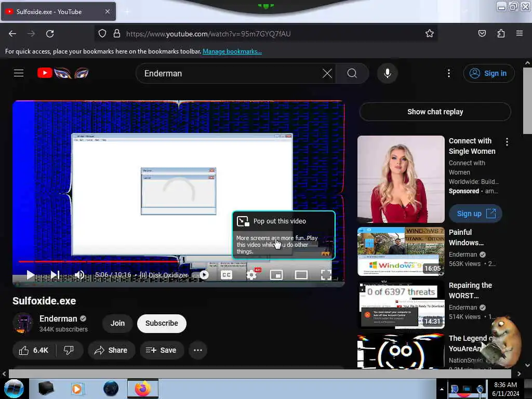Subscribe to the Enderman channel

point(162,323)
